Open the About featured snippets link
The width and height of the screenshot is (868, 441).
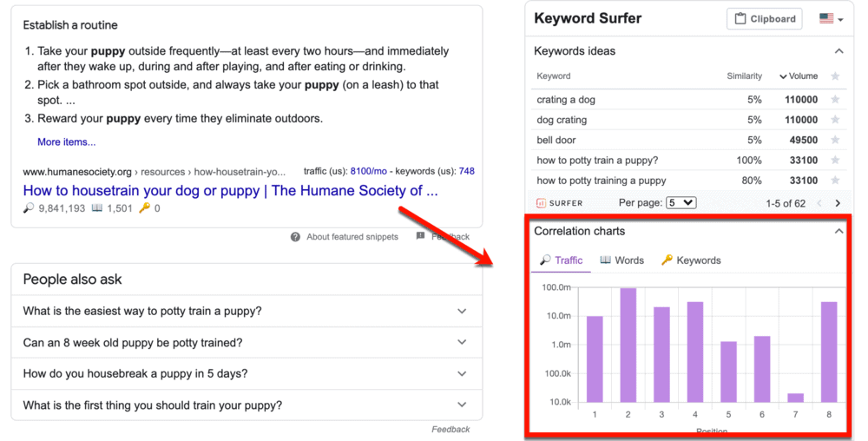click(x=352, y=237)
